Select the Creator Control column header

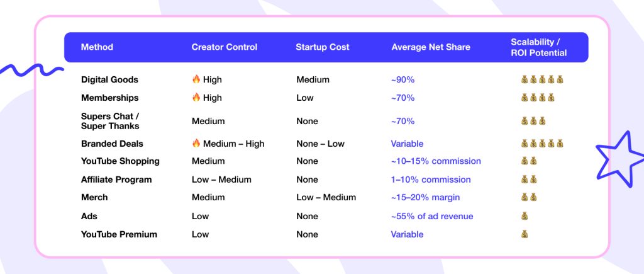225,47
